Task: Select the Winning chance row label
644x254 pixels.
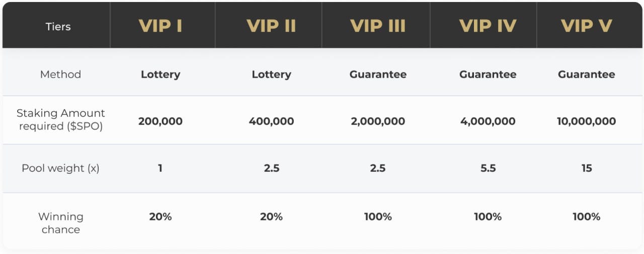Action: pos(60,223)
